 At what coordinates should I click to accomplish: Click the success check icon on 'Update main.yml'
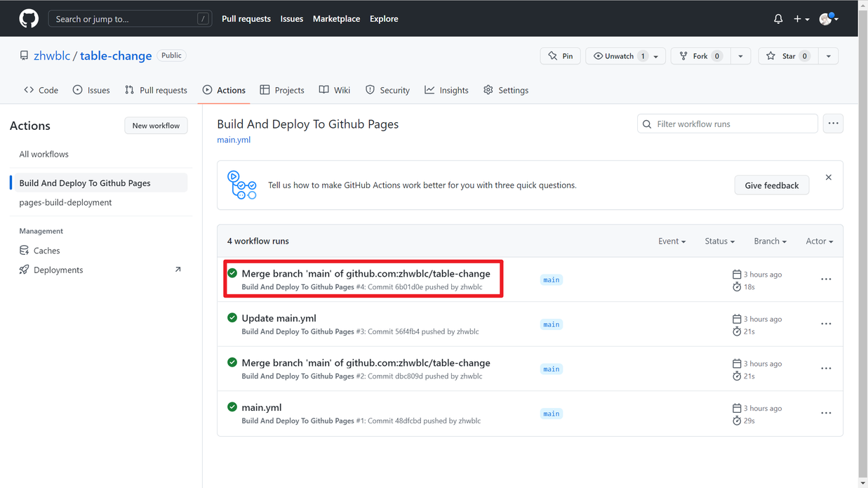coord(232,317)
